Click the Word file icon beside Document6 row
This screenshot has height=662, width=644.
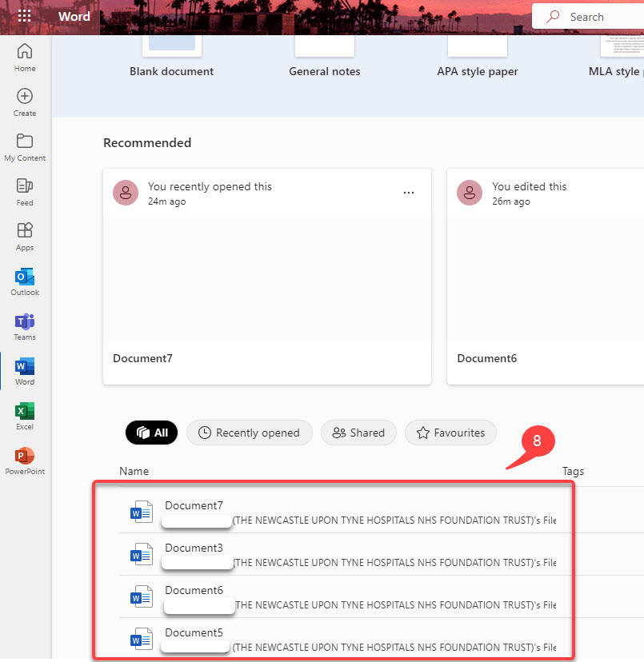coord(142,596)
